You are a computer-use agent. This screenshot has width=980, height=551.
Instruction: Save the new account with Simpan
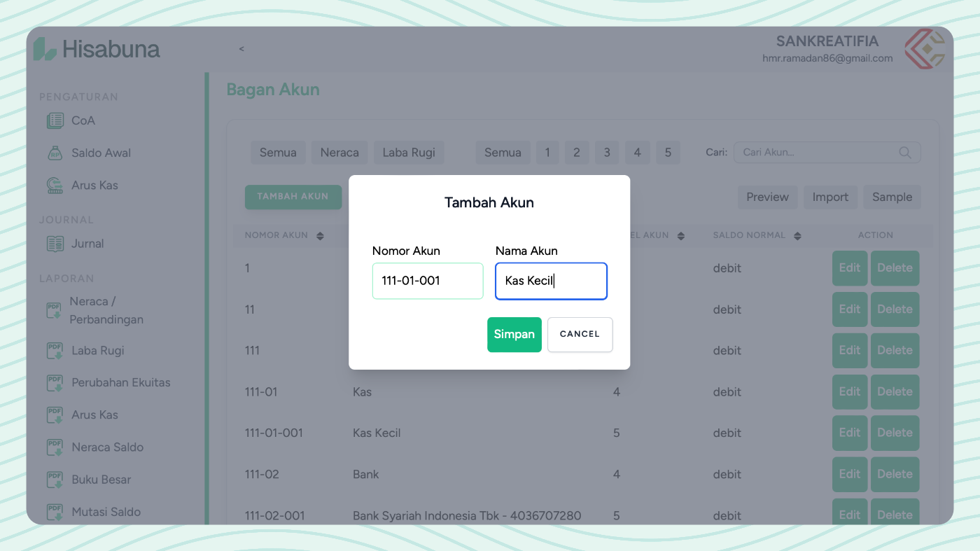(x=514, y=335)
